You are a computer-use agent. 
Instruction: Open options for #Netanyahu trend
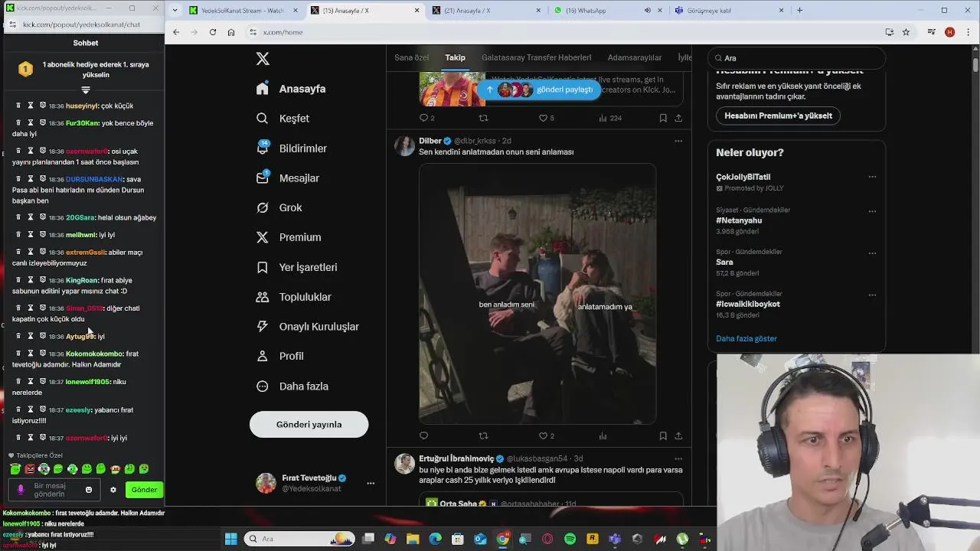[872, 211]
